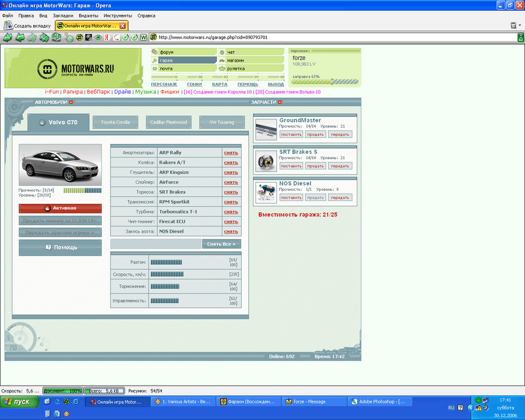Sell SRT Brakes S with продать
This screenshot has width=525, height=420.
coord(316,166)
